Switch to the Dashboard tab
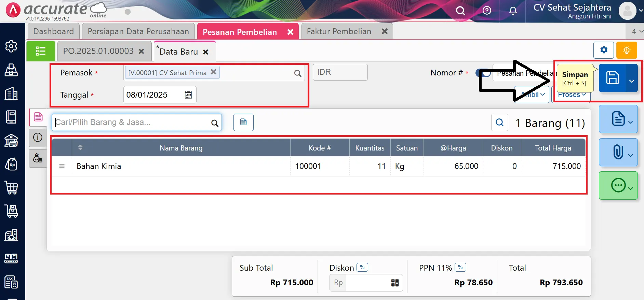 (x=54, y=31)
